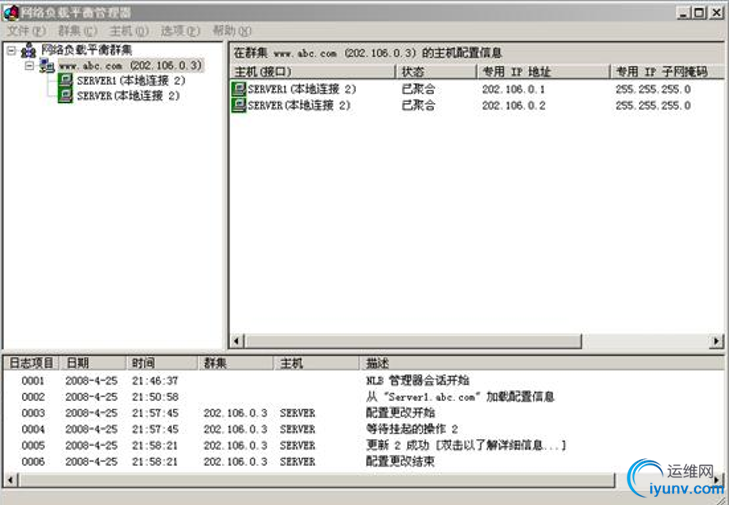The width and height of the screenshot is (730, 505).
Task: Click 从 "Server1.abc.com" 加载配置信息 description
Action: [460, 397]
